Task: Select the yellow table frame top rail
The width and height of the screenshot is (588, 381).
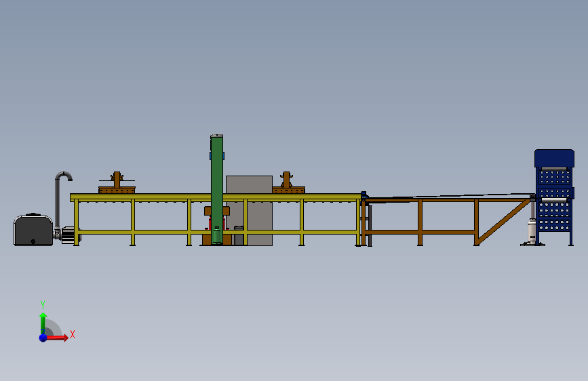Action: click(216, 198)
